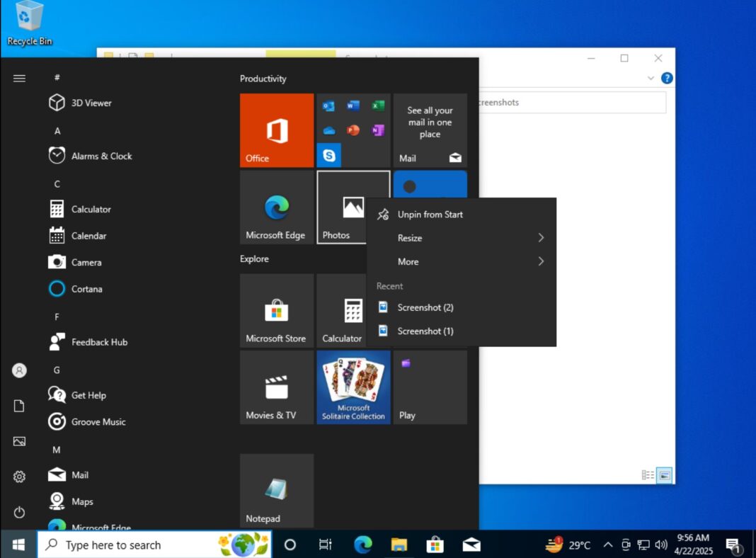The image size is (756, 558).
Task: Switch File Explorer to large thumbnails view
Action: coord(664,475)
